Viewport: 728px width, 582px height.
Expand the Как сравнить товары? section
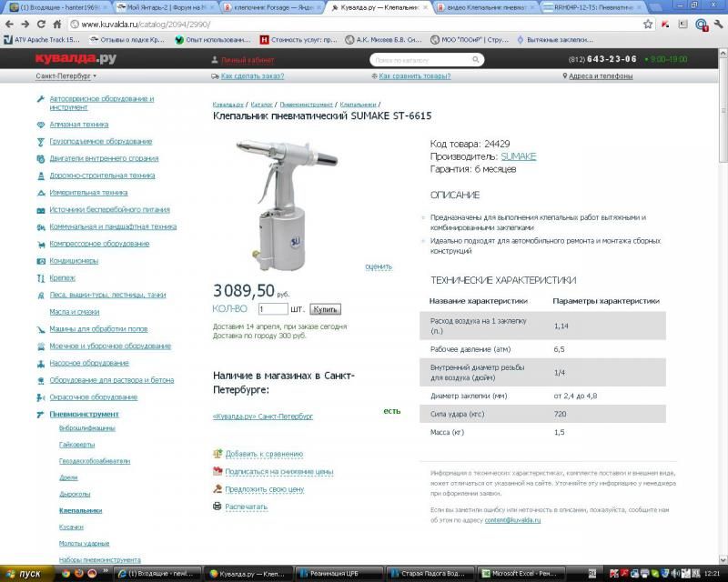click(413, 76)
